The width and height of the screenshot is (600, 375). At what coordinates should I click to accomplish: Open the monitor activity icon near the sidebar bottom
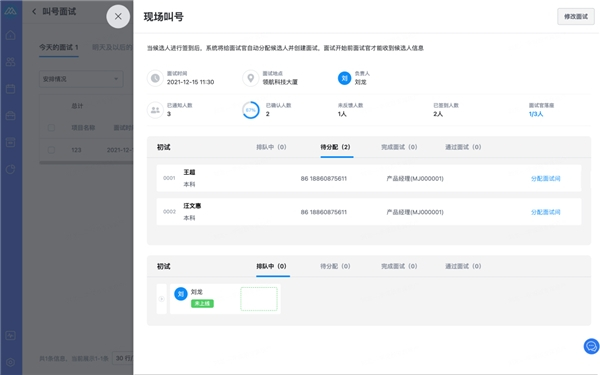(x=11, y=336)
